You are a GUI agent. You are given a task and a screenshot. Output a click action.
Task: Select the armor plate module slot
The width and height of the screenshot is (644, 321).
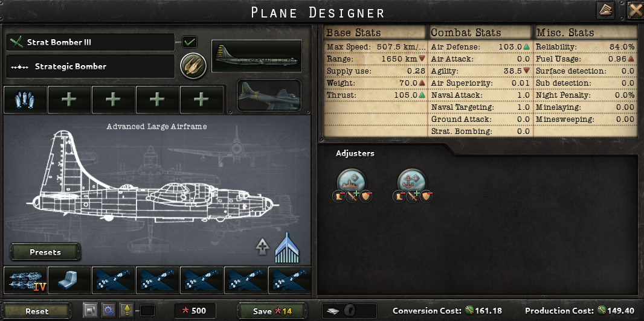pyautogui.click(x=69, y=281)
